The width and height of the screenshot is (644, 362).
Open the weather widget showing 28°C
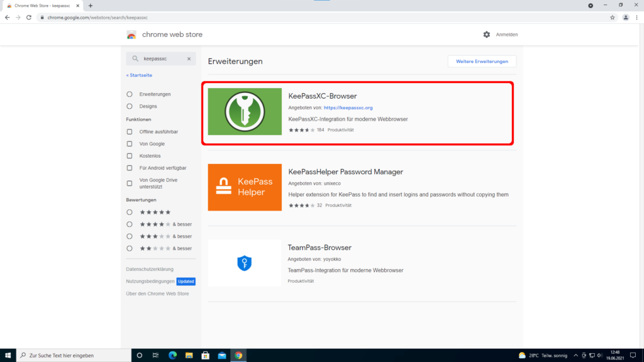click(543, 356)
